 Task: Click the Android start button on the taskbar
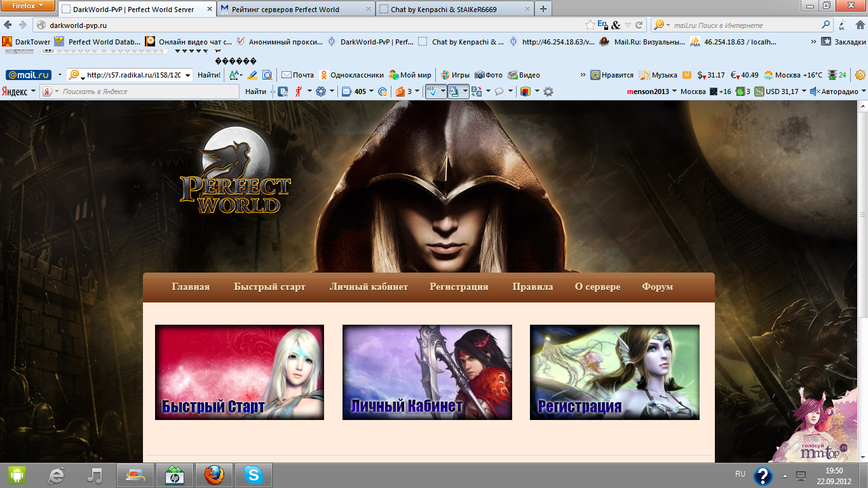point(17,475)
